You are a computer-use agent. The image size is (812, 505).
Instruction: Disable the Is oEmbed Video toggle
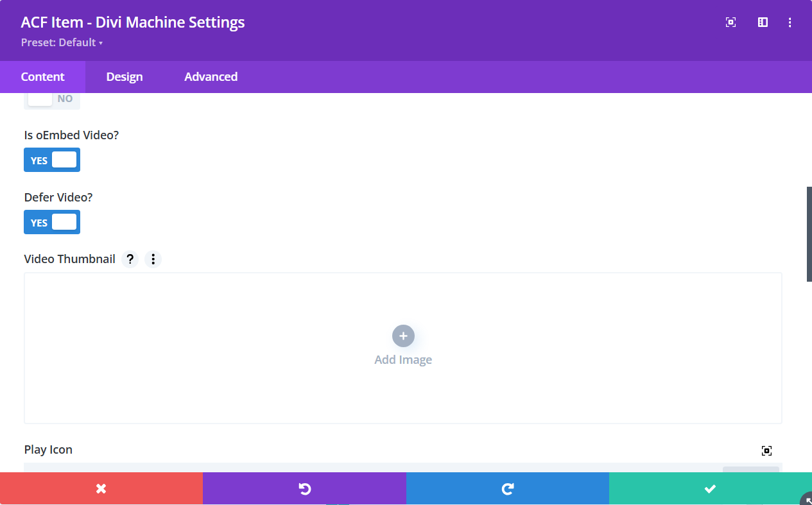[x=51, y=159]
